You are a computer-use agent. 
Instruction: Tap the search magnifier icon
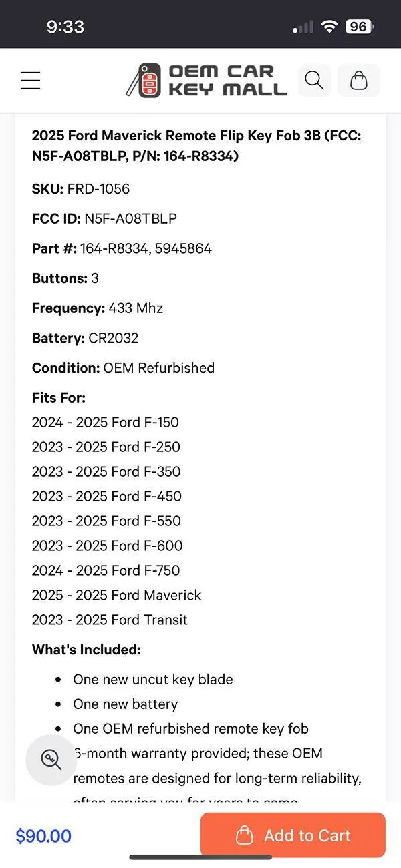click(x=314, y=81)
